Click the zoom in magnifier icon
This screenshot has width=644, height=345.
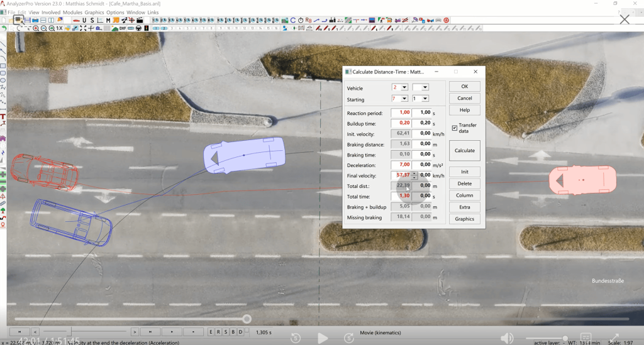click(36, 28)
